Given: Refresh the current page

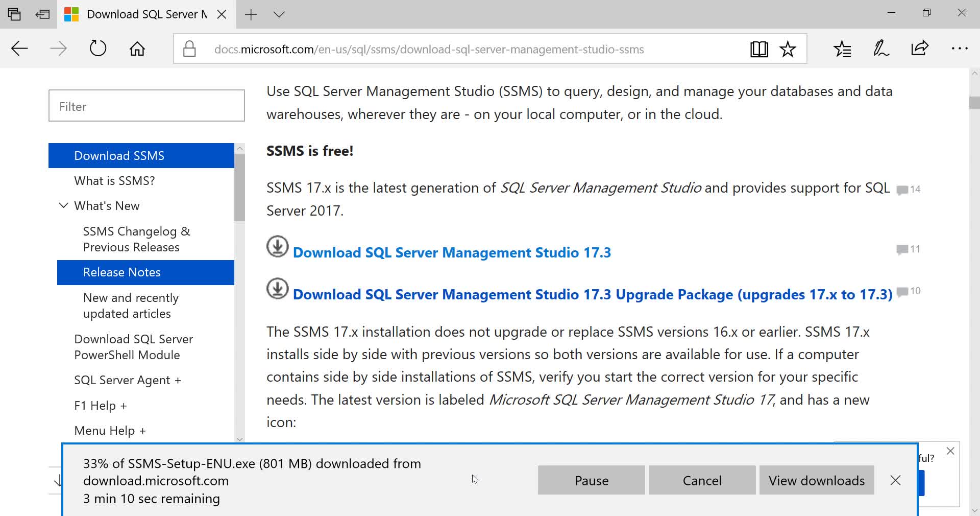Looking at the screenshot, I should pyautogui.click(x=97, y=49).
